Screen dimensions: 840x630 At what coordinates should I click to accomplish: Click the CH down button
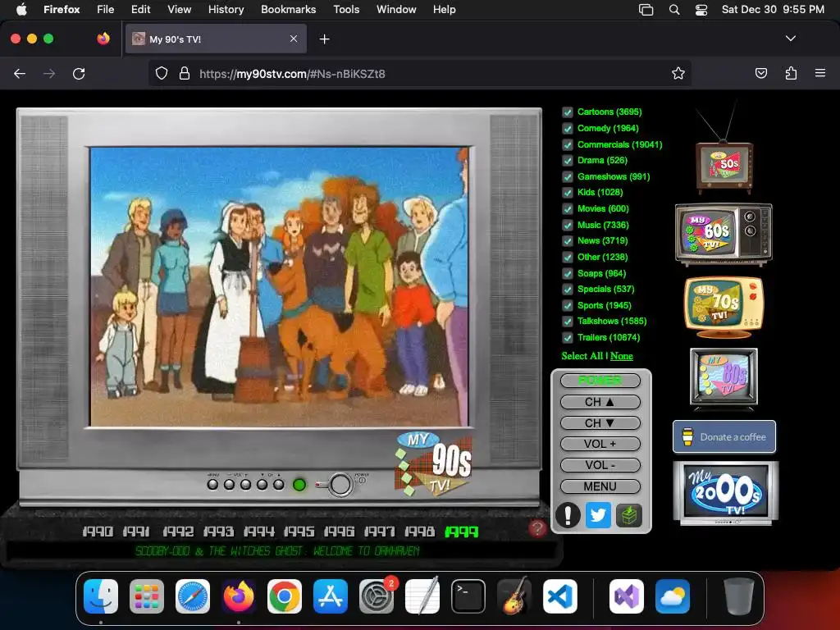coord(600,423)
